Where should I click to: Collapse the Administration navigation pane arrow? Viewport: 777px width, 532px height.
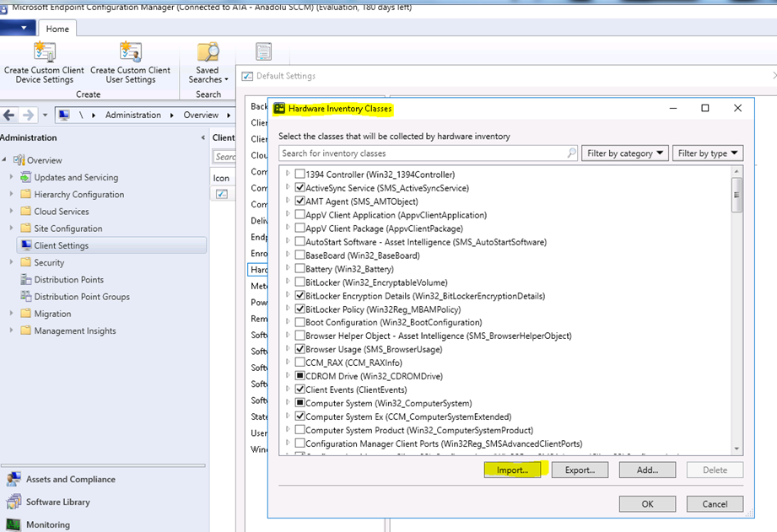pyautogui.click(x=202, y=137)
